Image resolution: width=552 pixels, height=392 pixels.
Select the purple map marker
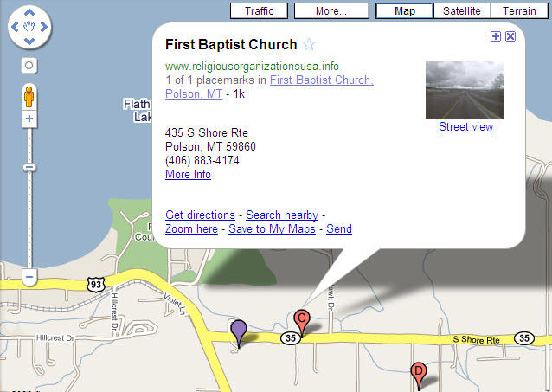coord(239,330)
